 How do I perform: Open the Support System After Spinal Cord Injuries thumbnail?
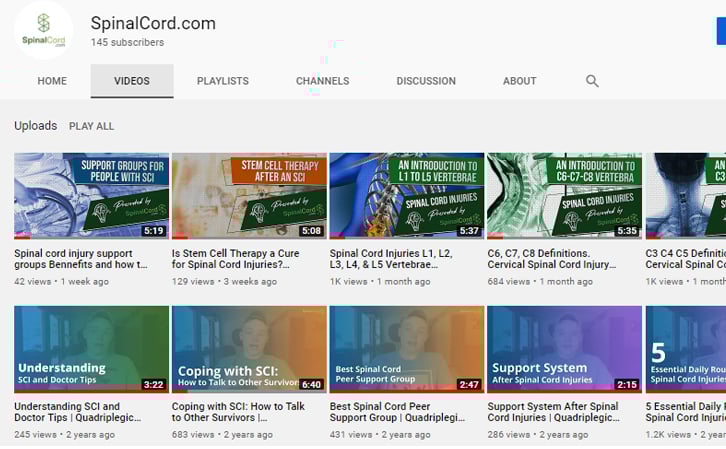[564, 349]
